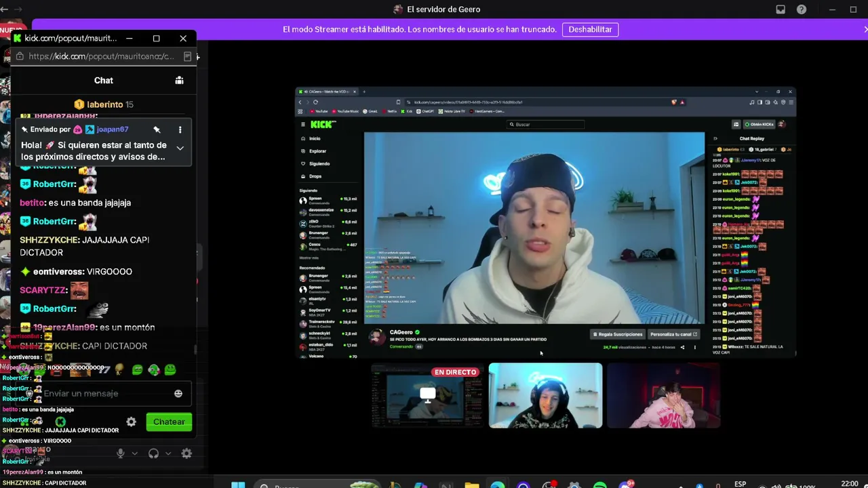Open the pinned message three-dot options
Image resolution: width=868 pixels, height=488 pixels.
[180, 129]
